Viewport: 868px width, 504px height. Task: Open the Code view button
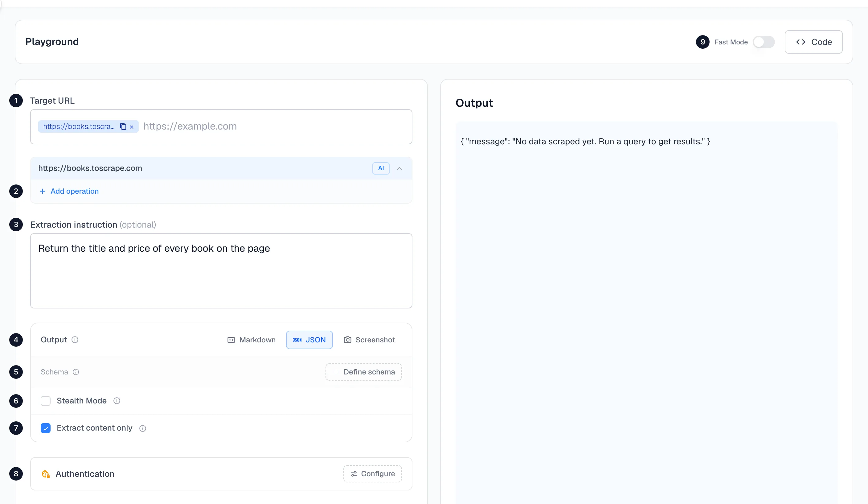coord(813,42)
